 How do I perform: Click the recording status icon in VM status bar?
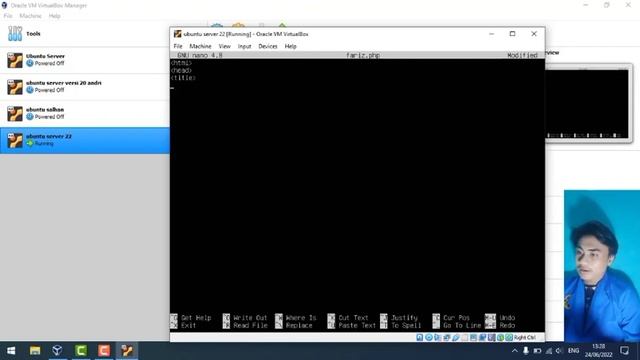(x=482, y=338)
